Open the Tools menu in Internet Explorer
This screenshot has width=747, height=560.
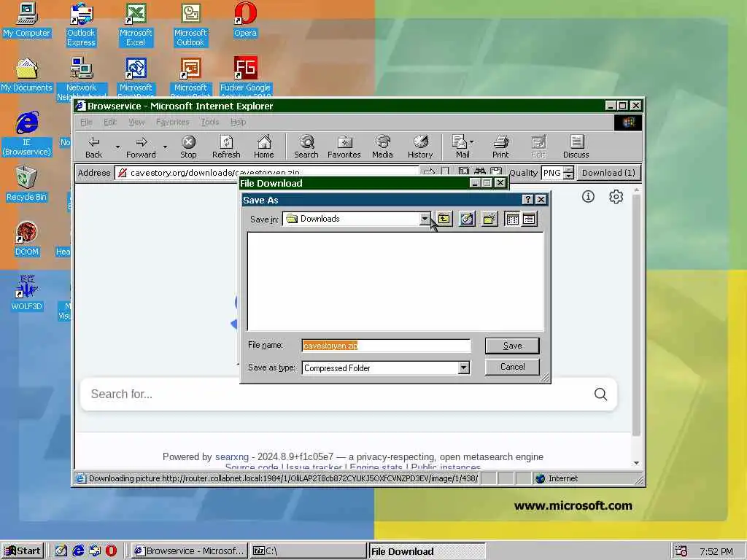pyautogui.click(x=209, y=122)
